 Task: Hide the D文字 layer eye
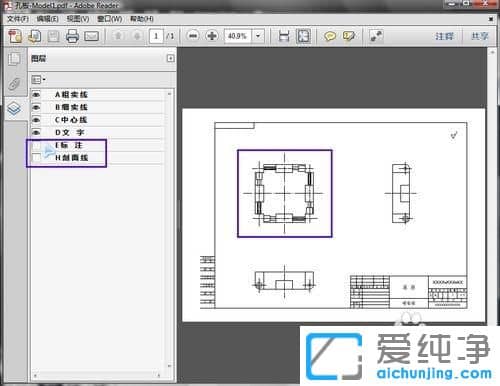(x=36, y=133)
